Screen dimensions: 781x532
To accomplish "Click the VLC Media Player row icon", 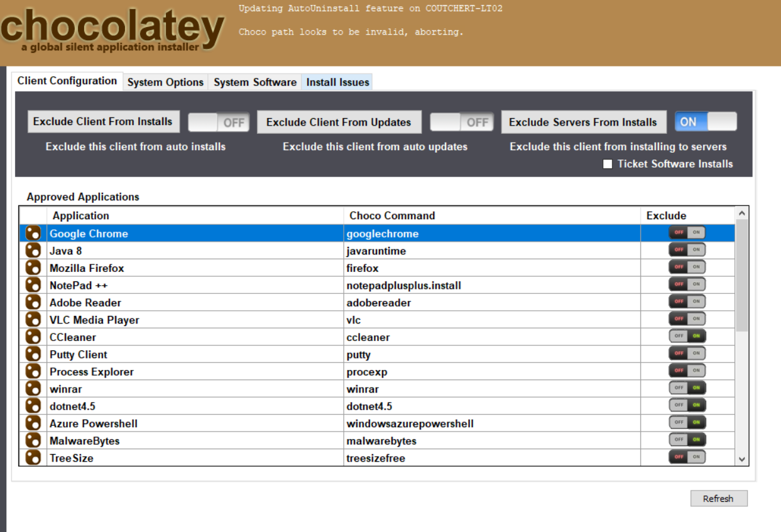I will point(33,320).
